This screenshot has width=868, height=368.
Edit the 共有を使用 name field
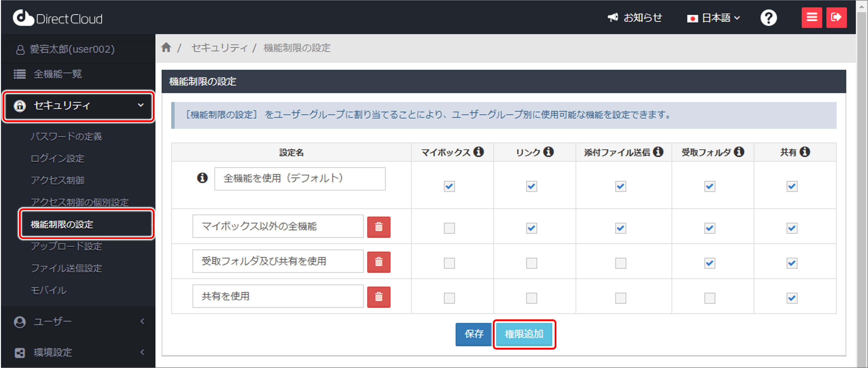[x=278, y=296]
